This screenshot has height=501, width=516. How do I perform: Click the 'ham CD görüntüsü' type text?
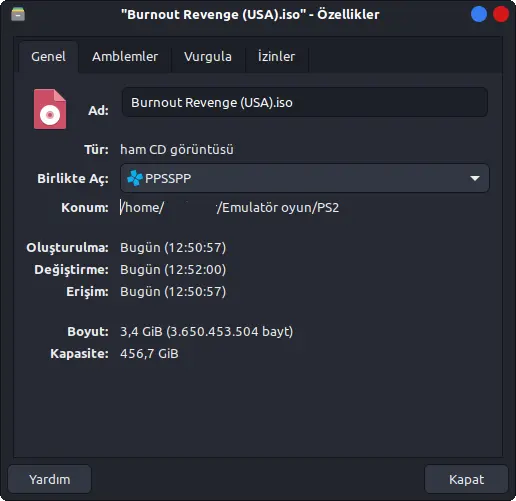coord(177,149)
